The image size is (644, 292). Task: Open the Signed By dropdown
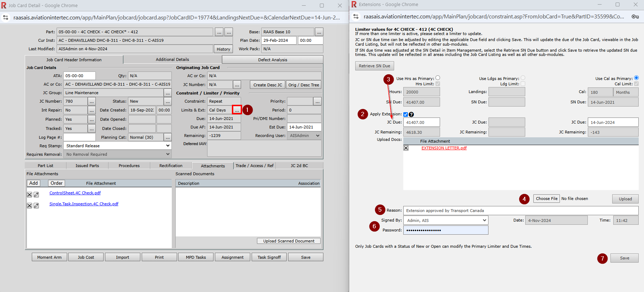[x=484, y=220]
